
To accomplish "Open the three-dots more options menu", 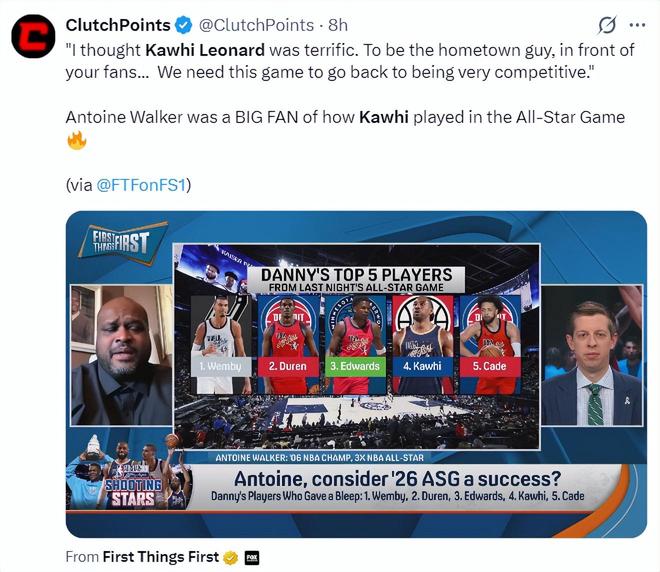I will click(637, 25).
